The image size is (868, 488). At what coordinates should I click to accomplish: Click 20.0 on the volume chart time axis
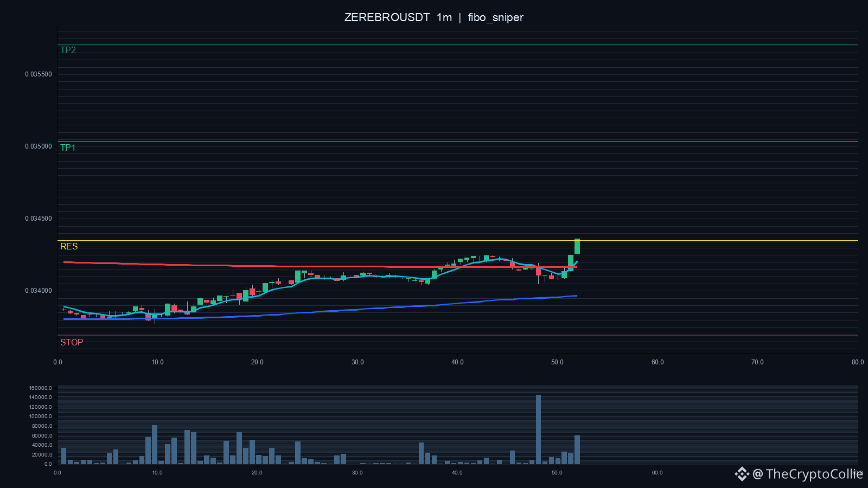(x=257, y=473)
